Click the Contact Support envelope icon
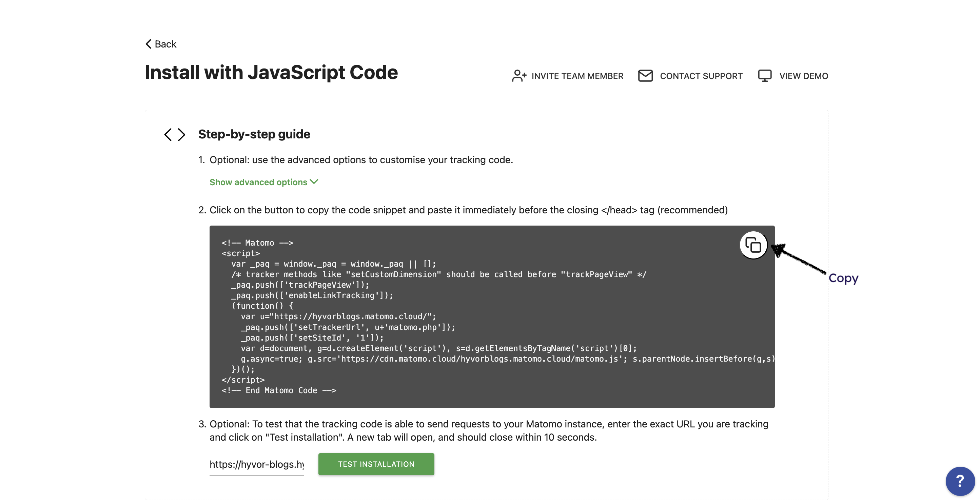The image size is (980, 500). (x=646, y=76)
